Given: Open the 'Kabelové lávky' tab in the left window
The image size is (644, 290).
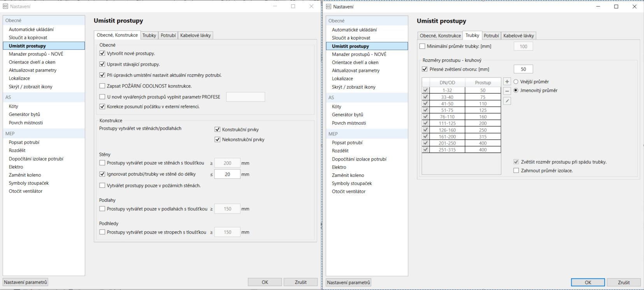Looking at the screenshot, I should click(195, 35).
